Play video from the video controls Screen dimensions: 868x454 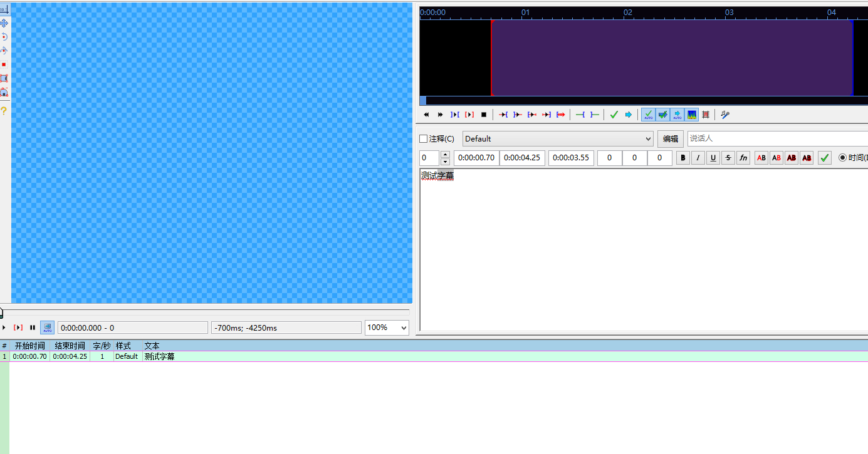(x=4, y=328)
